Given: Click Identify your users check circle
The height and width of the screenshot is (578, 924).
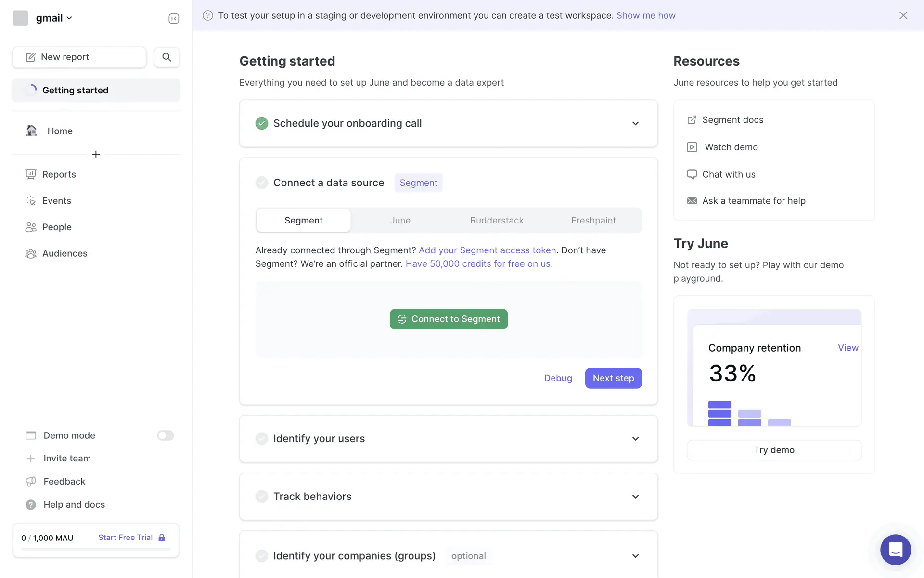Looking at the screenshot, I should 262,438.
